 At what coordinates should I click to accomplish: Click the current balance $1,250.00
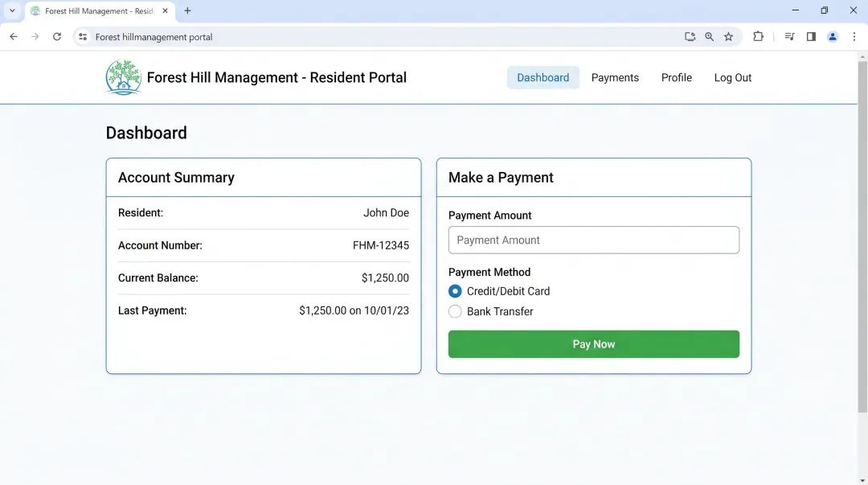coord(385,278)
